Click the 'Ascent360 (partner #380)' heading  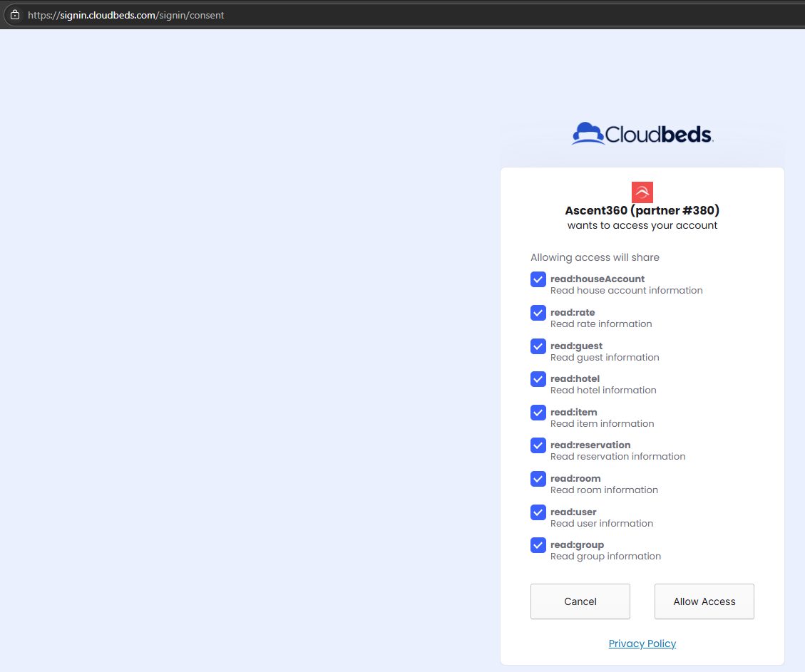[x=642, y=210]
